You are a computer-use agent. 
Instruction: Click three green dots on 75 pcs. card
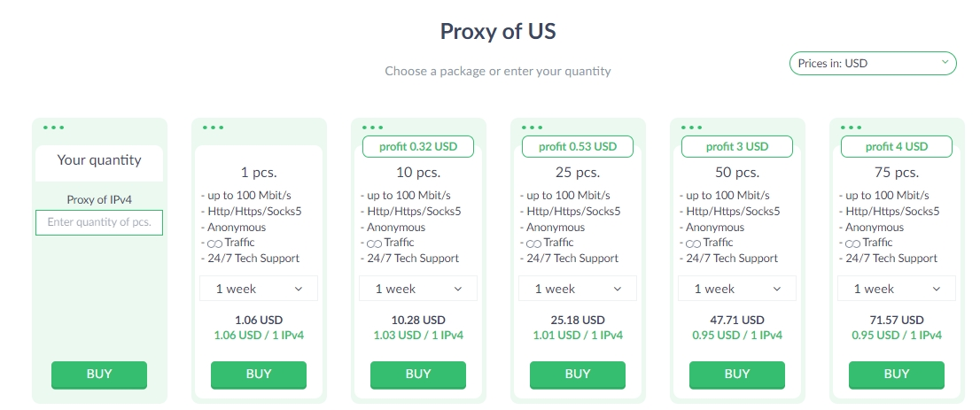[x=852, y=128]
